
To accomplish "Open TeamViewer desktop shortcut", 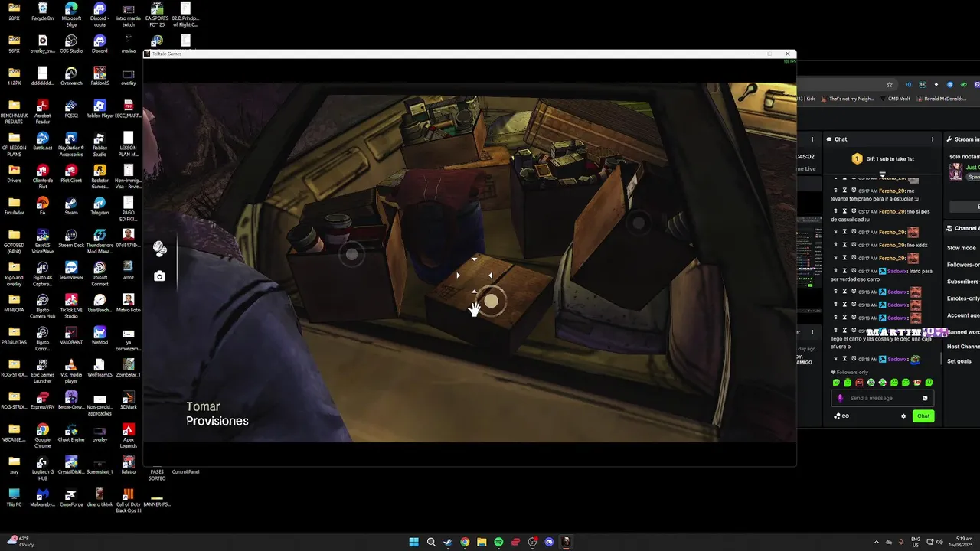I will 71,269.
